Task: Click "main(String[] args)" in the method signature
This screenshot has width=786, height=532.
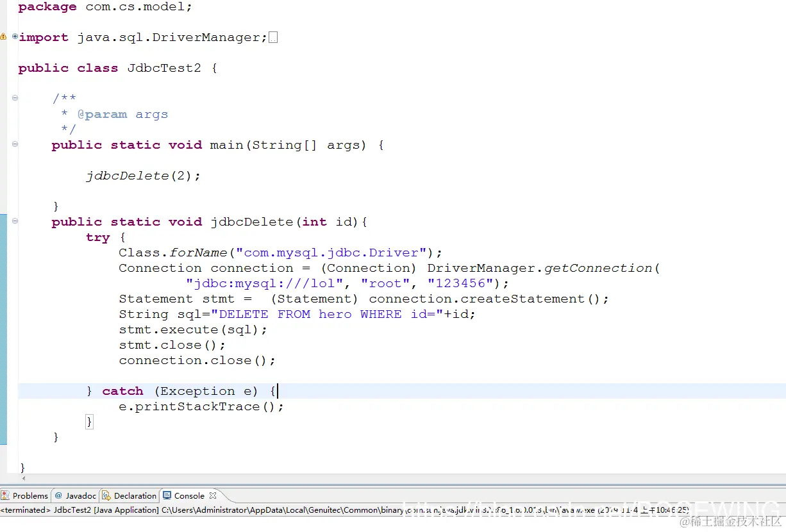Action: tap(288, 145)
